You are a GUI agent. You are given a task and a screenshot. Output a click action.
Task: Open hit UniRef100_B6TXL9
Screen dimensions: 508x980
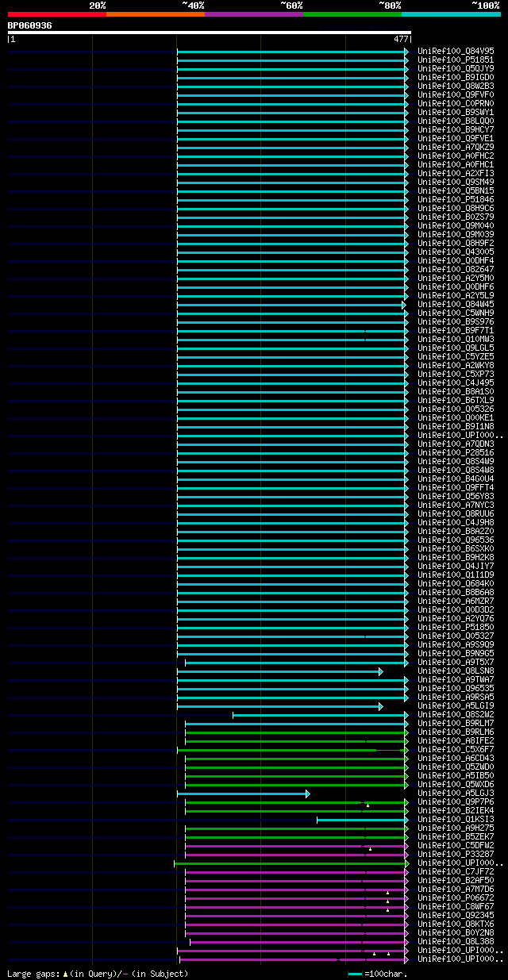coord(456,400)
